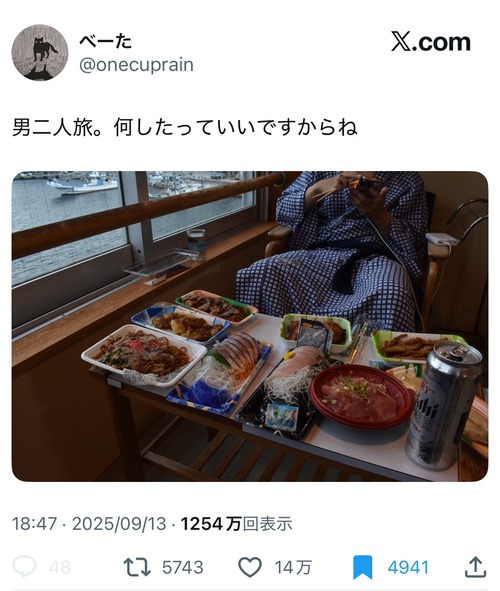Click the 48 replies count
Image resolution: width=500 pixels, height=591 pixels.
tap(60, 567)
